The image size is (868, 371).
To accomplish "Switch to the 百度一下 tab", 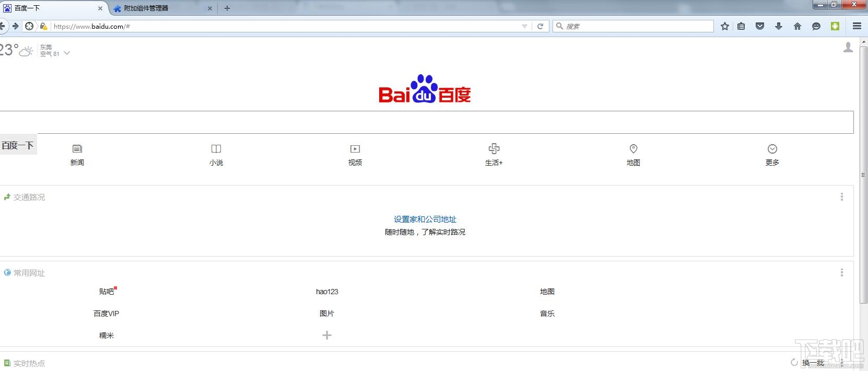I will click(x=52, y=8).
